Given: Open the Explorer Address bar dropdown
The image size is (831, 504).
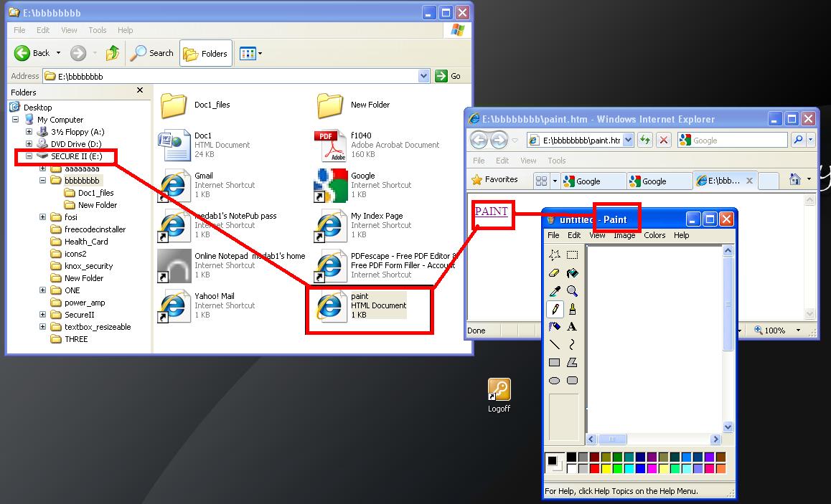Looking at the screenshot, I should pyautogui.click(x=423, y=76).
